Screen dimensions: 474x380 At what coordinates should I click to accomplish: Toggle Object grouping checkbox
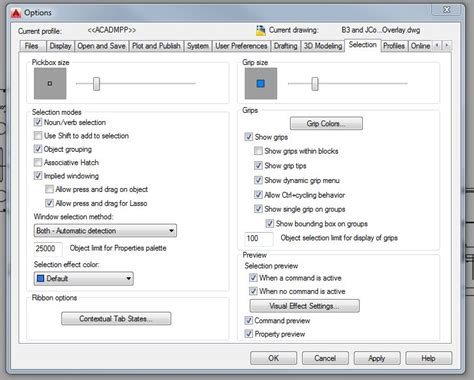pyautogui.click(x=38, y=149)
